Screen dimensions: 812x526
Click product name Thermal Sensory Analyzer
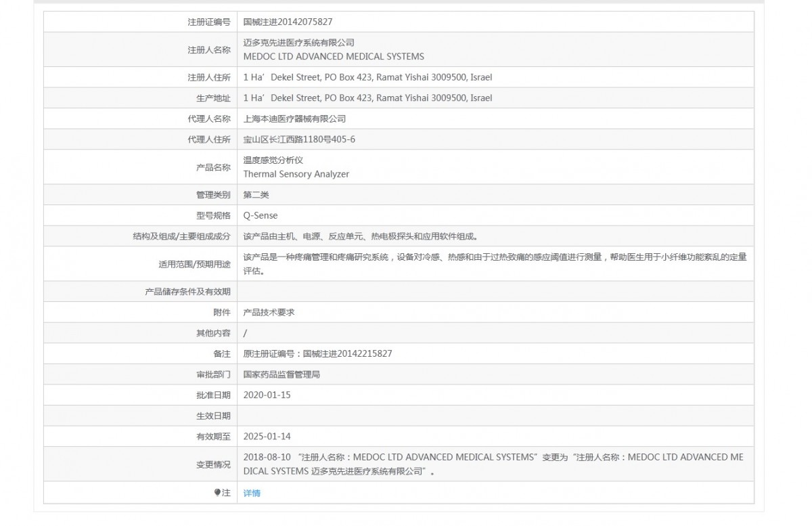[296, 174]
